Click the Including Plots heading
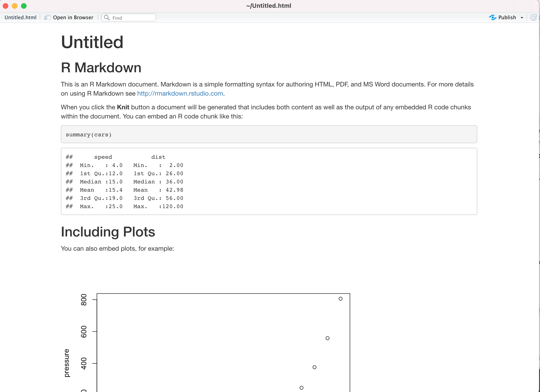 (x=108, y=232)
